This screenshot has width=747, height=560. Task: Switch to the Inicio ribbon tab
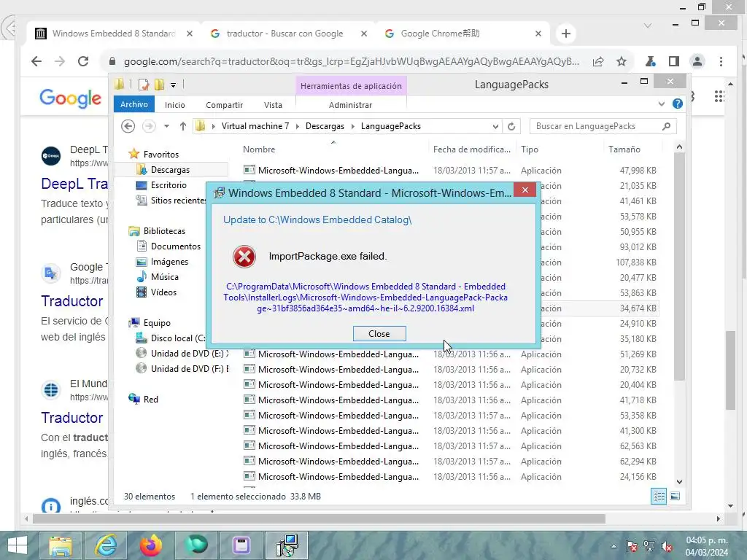(x=175, y=105)
